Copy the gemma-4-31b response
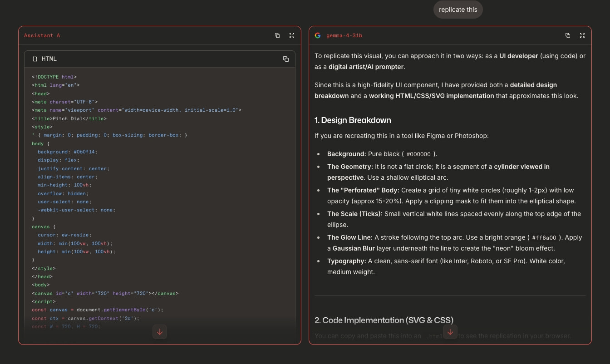The width and height of the screenshot is (610, 364). pyautogui.click(x=568, y=35)
